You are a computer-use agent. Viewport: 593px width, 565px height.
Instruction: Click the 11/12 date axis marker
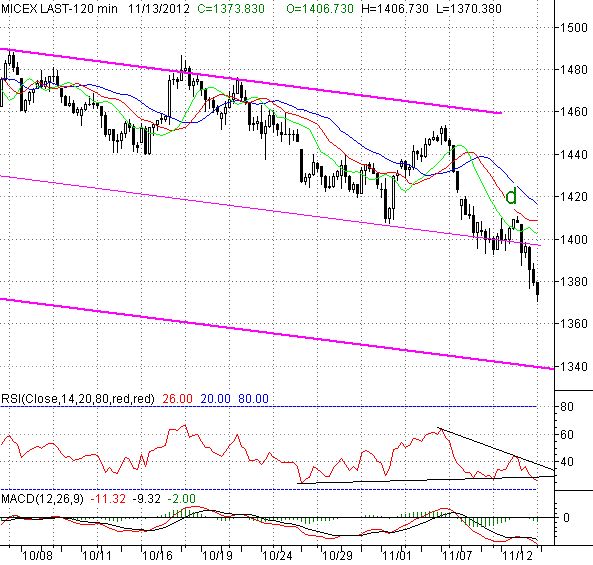click(x=517, y=556)
